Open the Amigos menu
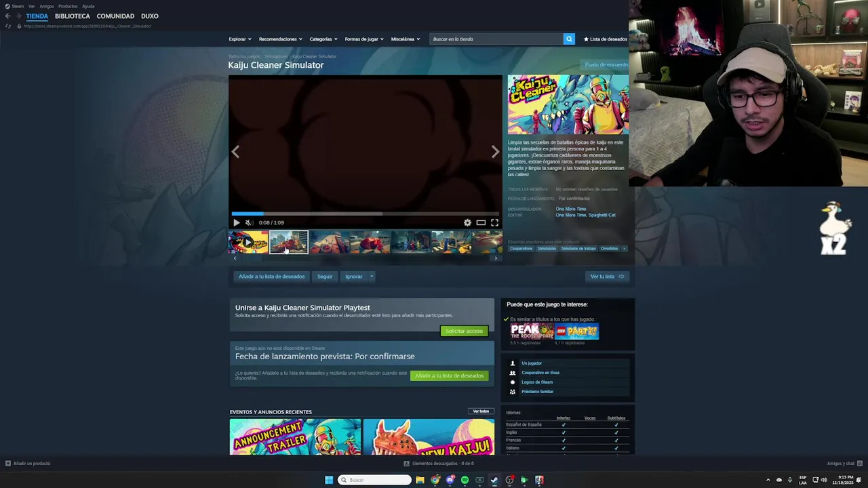 coord(47,6)
